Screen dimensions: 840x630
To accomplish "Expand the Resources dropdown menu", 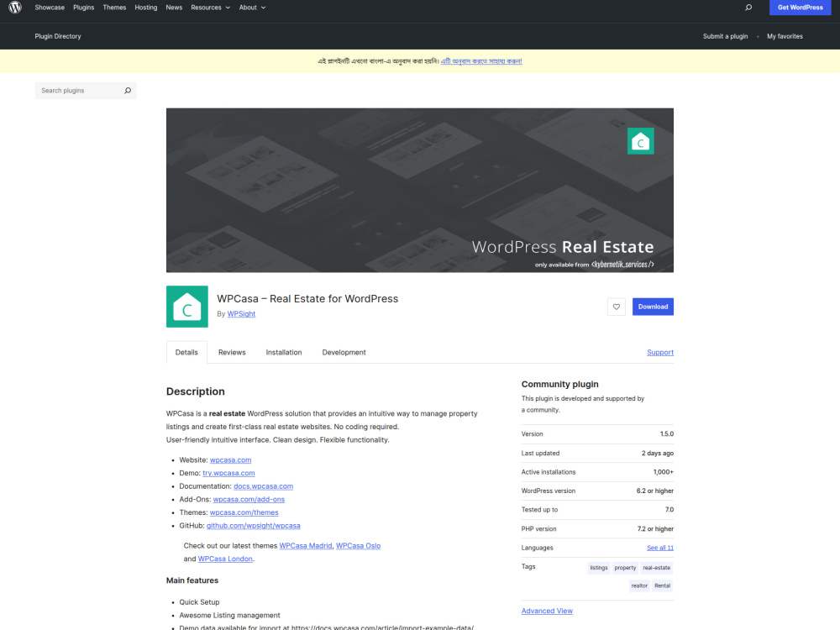I will coord(210,8).
